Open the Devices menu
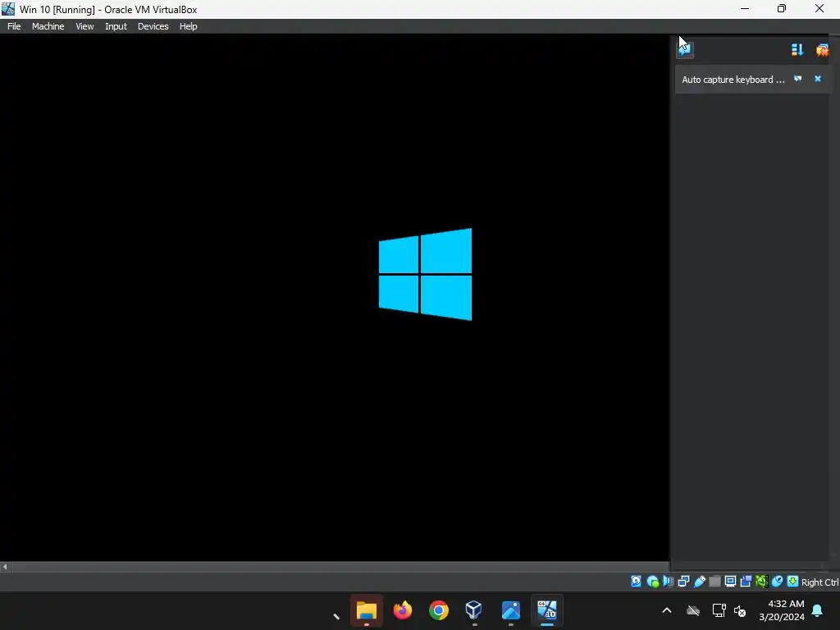840x630 pixels. (x=153, y=26)
